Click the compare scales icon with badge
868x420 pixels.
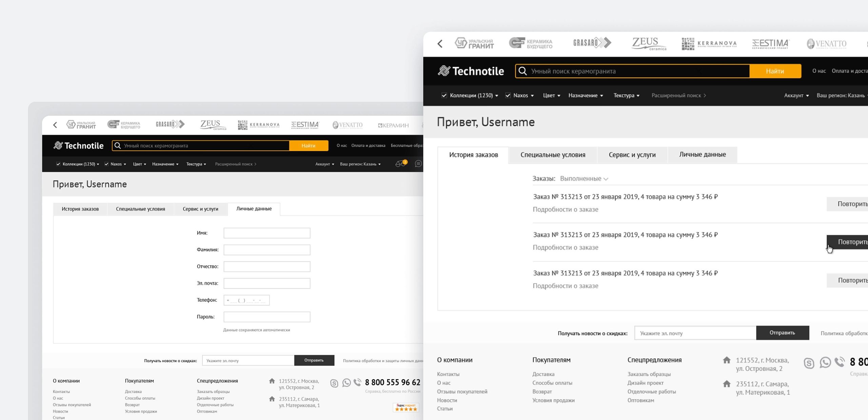tap(400, 164)
